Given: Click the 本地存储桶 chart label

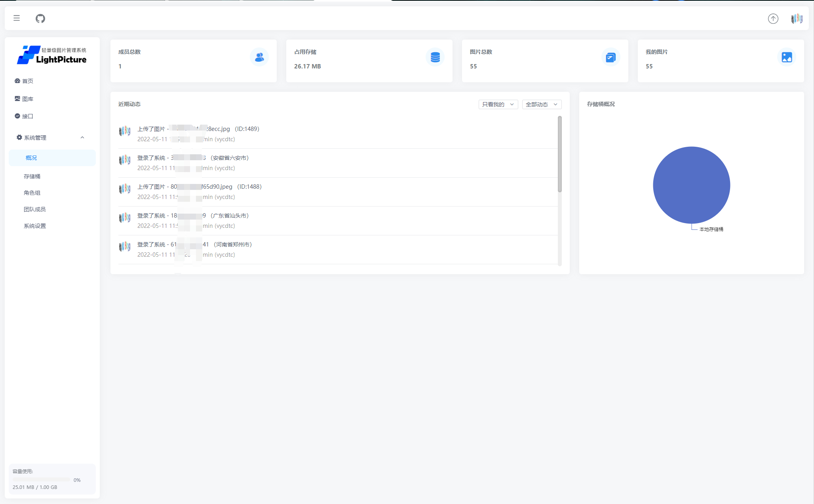Looking at the screenshot, I should [x=711, y=229].
